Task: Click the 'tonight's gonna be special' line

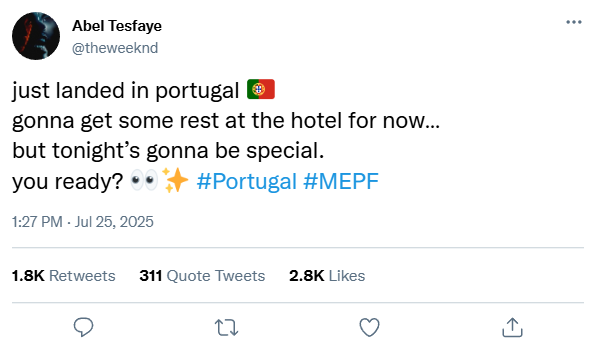Action: point(168,151)
